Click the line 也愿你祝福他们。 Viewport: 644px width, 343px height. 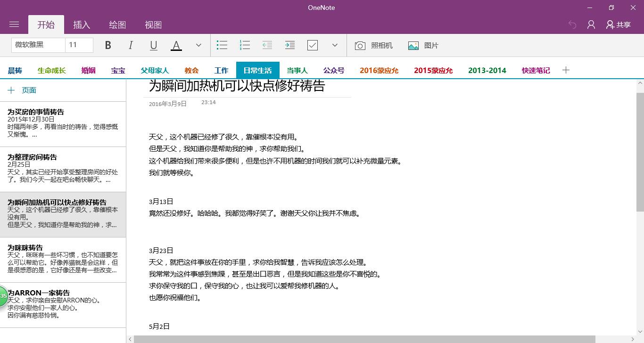(175, 297)
